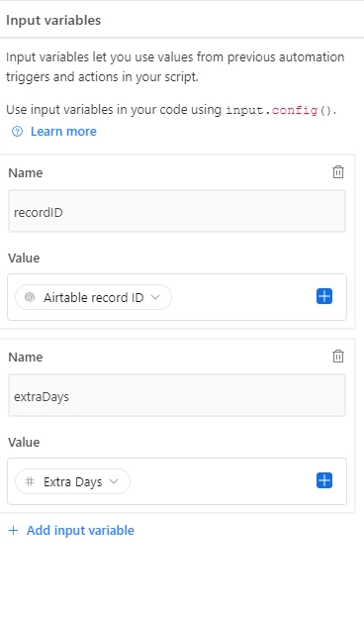Select the Extra Days token label
The image size is (364, 620).
[72, 481]
